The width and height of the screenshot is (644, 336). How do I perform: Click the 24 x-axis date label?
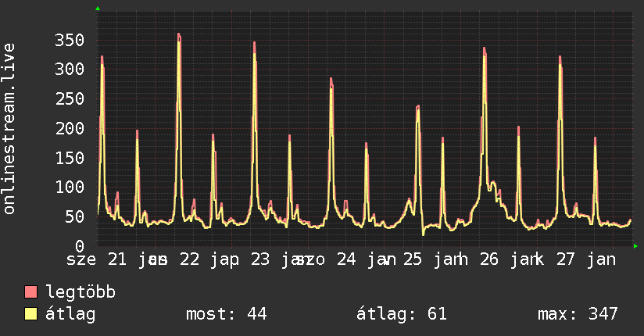346,259
